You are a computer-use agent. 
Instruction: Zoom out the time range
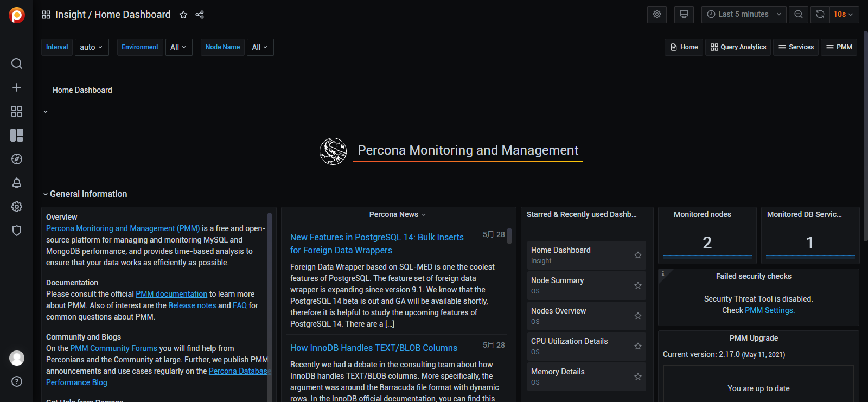(x=799, y=15)
